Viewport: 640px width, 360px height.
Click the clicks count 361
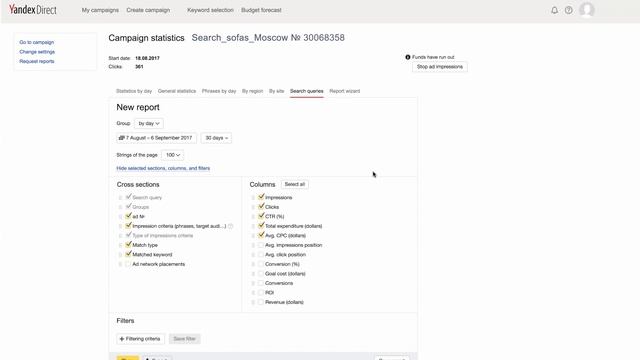pyautogui.click(x=139, y=67)
